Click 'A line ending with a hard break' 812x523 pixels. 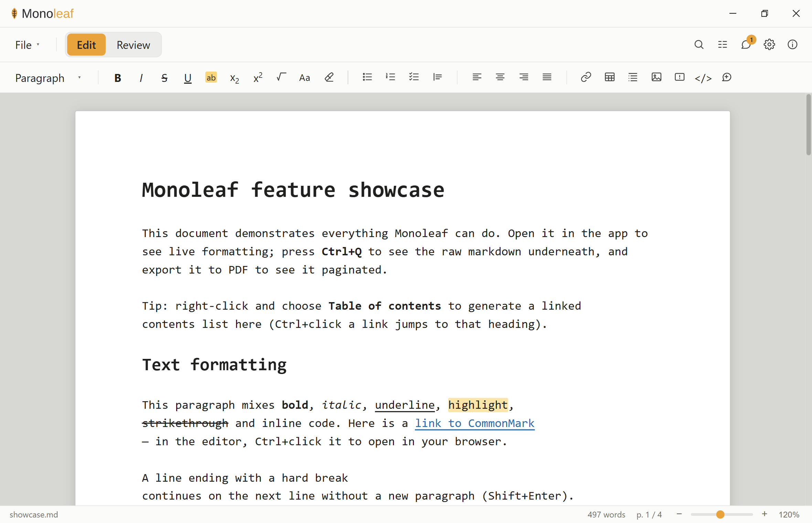(x=245, y=478)
